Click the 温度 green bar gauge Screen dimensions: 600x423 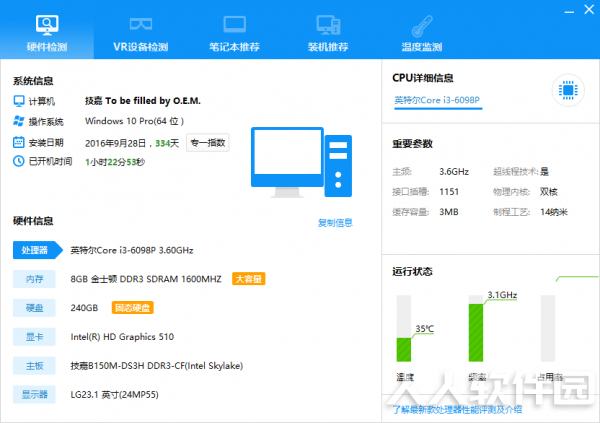point(404,328)
